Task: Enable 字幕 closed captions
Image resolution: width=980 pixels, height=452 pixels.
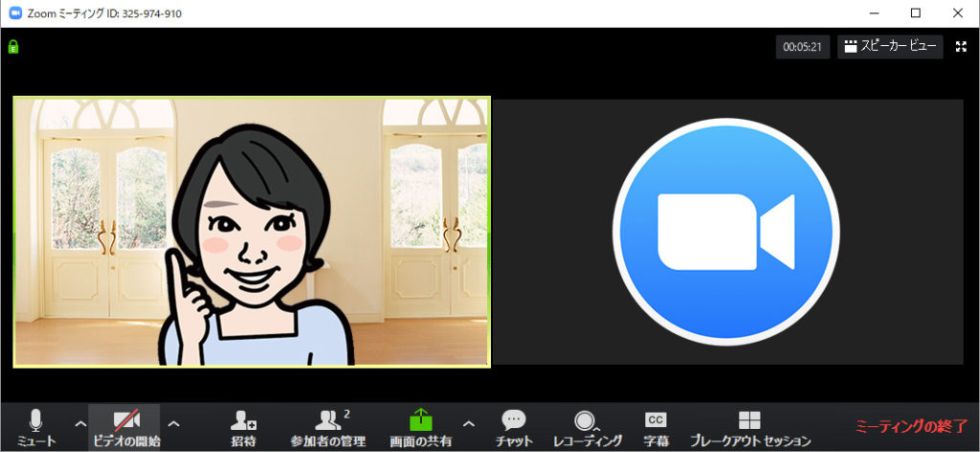Action: pyautogui.click(x=656, y=426)
